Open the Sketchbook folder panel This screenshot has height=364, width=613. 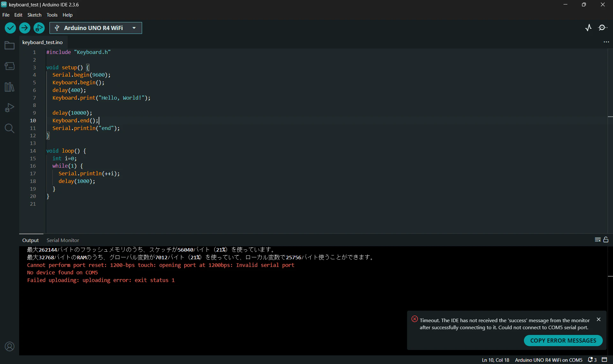10,45
